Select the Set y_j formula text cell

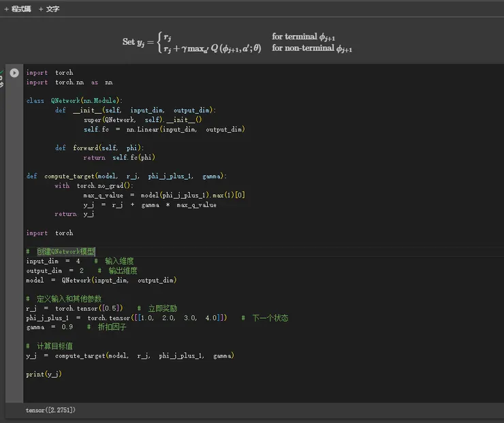coord(237,42)
